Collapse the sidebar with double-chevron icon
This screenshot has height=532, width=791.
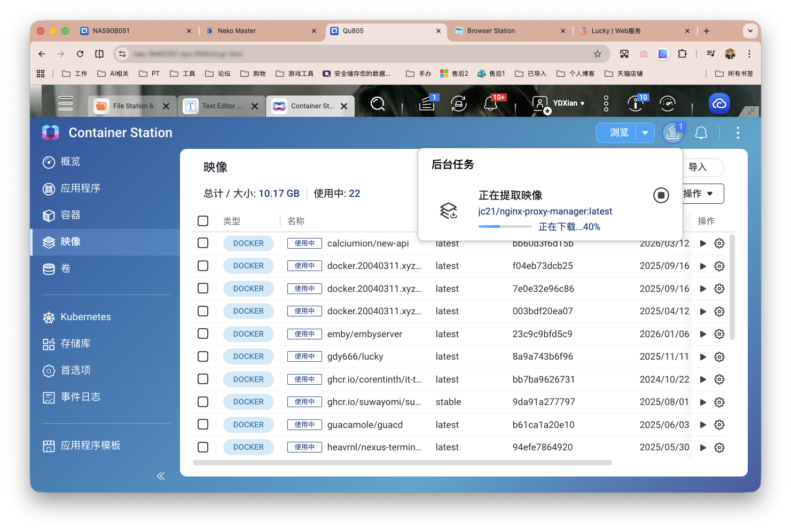click(x=160, y=476)
